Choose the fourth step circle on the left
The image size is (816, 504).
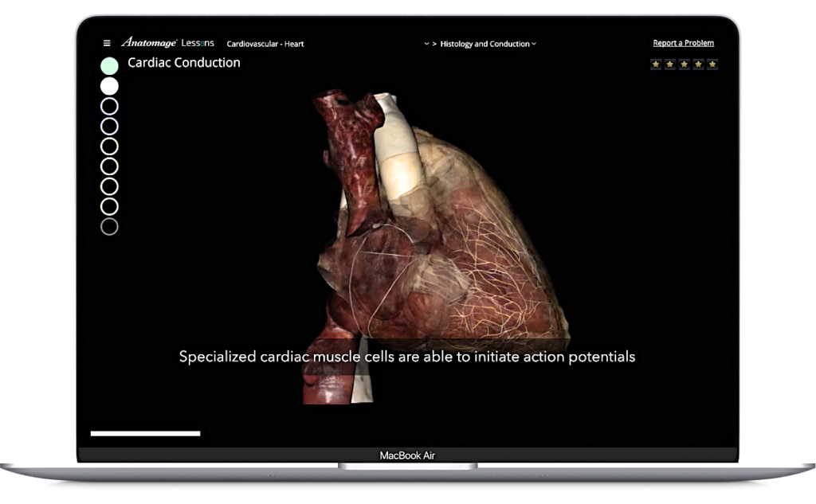109,125
